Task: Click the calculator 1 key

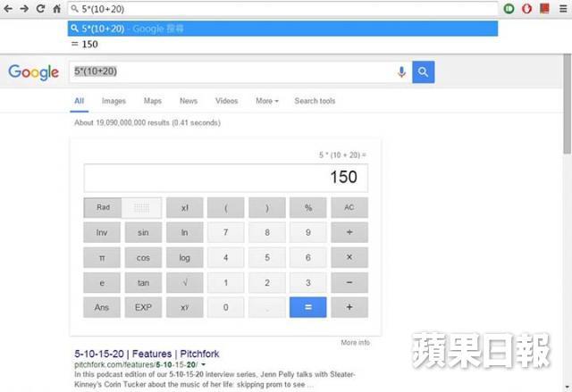Action: (226, 283)
